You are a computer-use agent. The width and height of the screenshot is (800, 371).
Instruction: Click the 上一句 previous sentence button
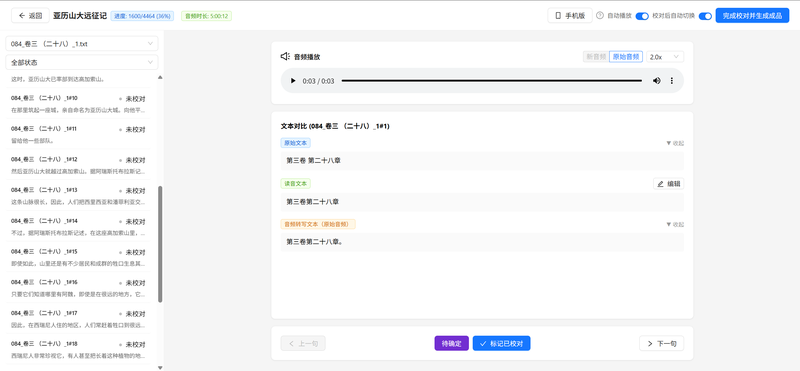[x=303, y=343]
